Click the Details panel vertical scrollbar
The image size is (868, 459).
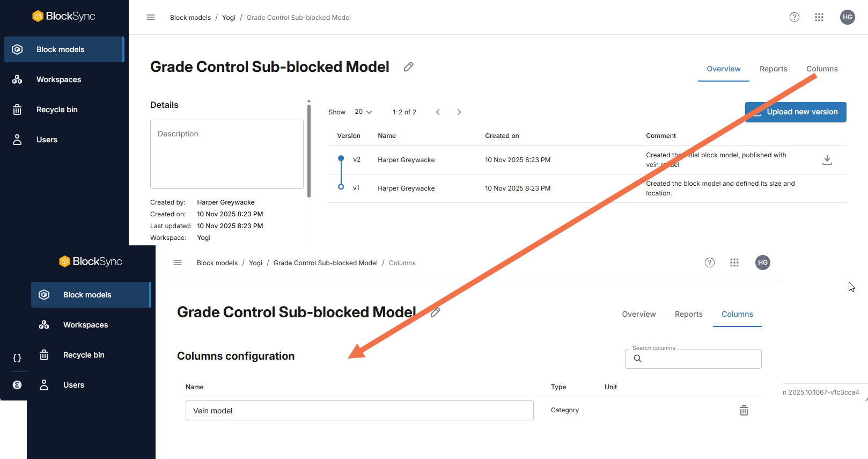pyautogui.click(x=309, y=150)
